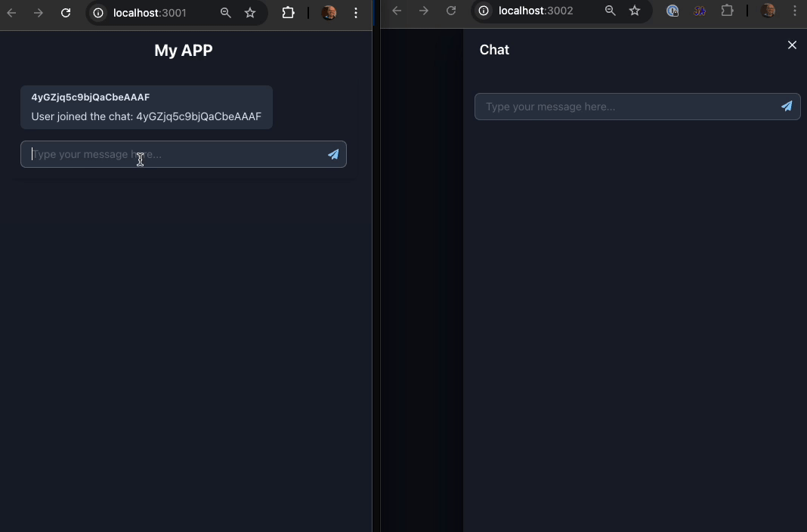
Task: Focus the message input in My APP
Action: [x=175, y=154]
